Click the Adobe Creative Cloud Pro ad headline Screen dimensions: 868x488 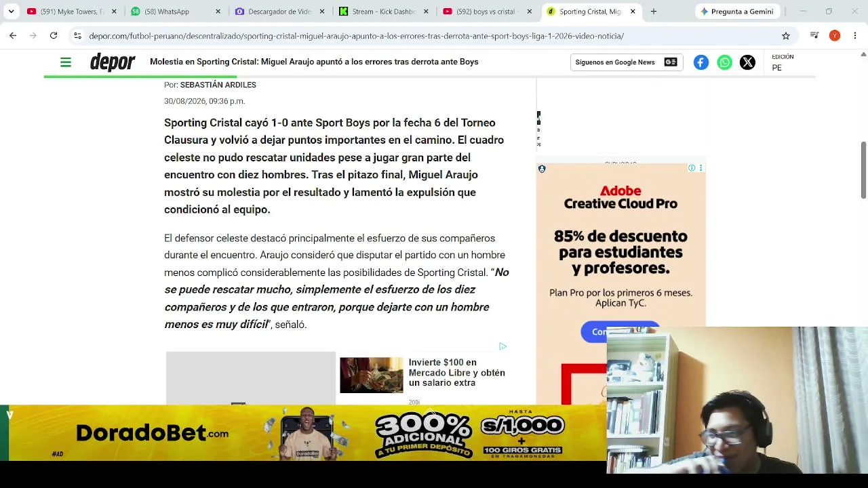(620, 197)
